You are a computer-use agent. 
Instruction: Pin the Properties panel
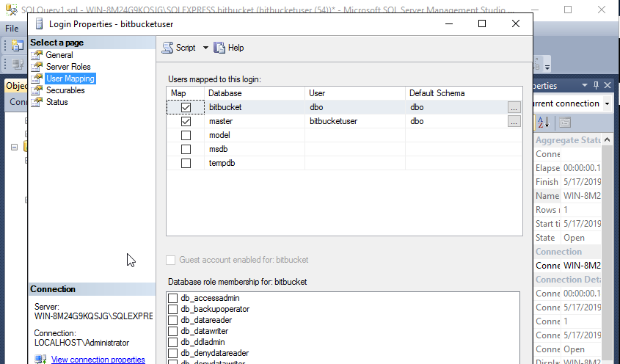click(597, 85)
